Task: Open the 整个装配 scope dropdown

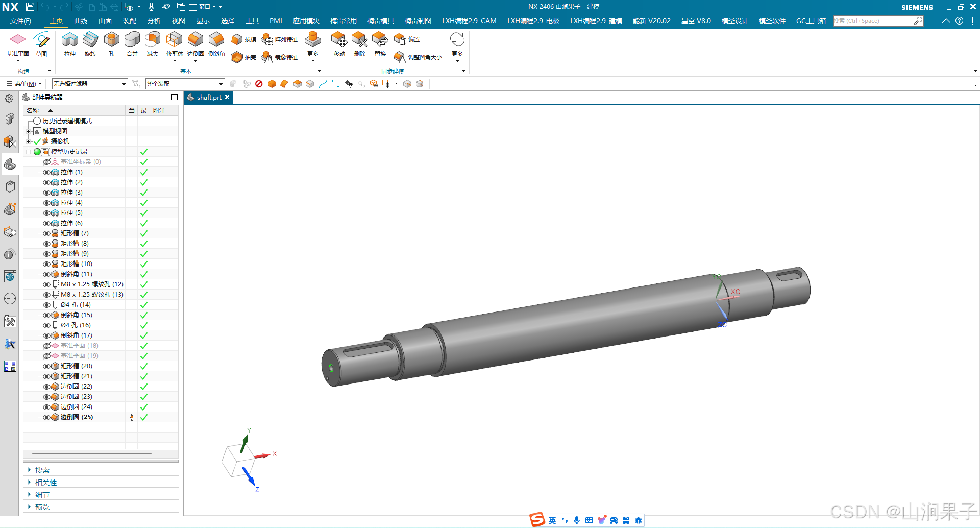Action: pyautogui.click(x=185, y=84)
